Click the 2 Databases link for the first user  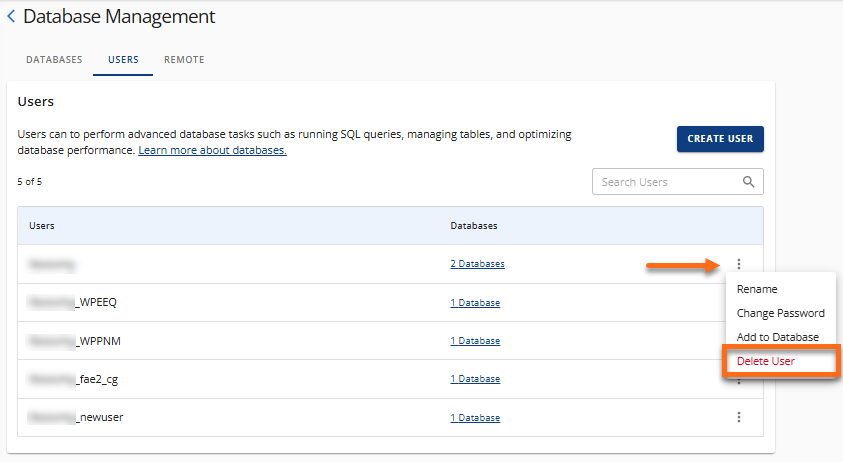pyautogui.click(x=477, y=264)
